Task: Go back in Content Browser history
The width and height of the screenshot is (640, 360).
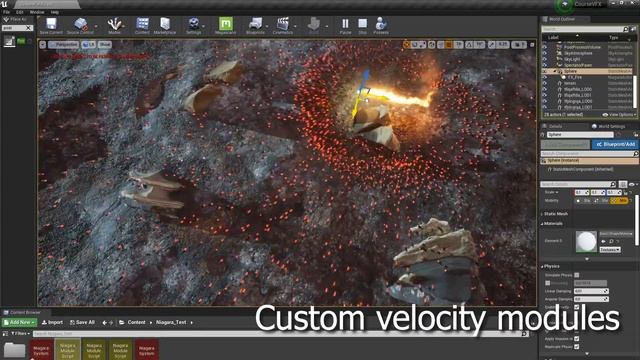Action: (104, 322)
